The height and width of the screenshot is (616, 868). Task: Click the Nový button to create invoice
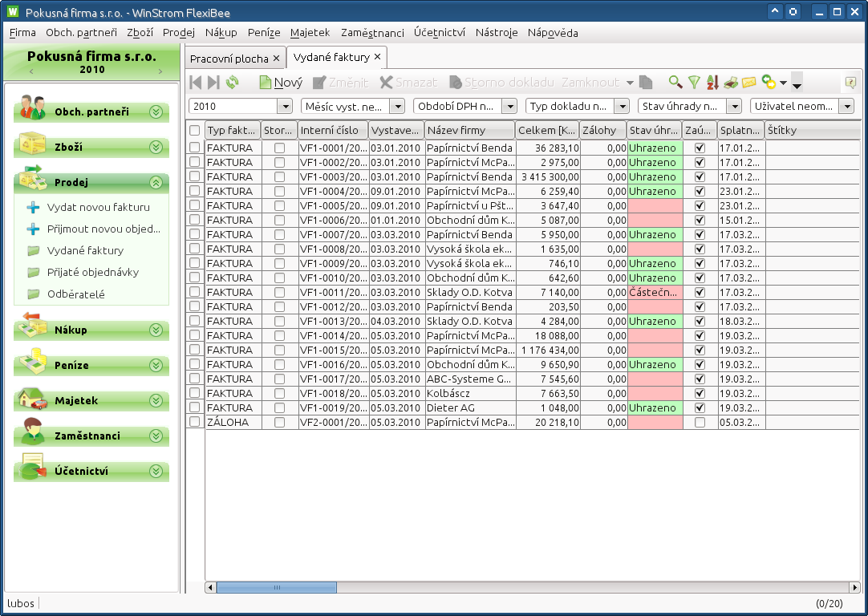point(280,82)
